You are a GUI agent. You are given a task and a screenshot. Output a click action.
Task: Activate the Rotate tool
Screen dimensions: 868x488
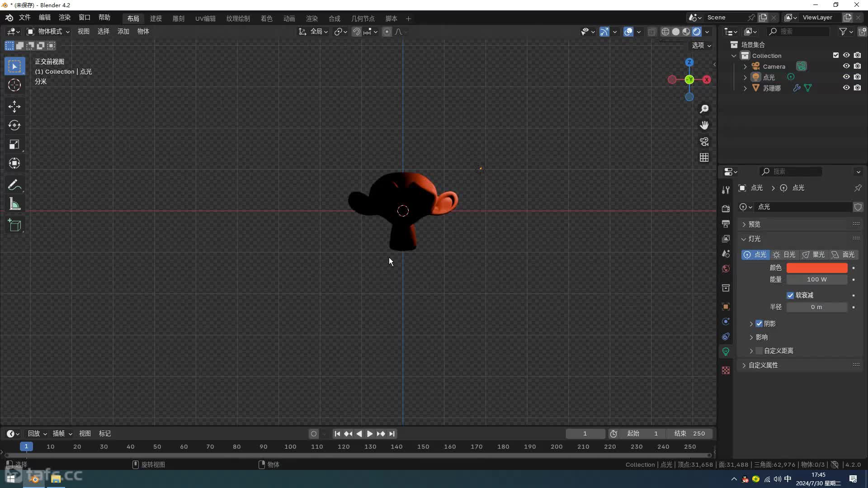tap(14, 125)
